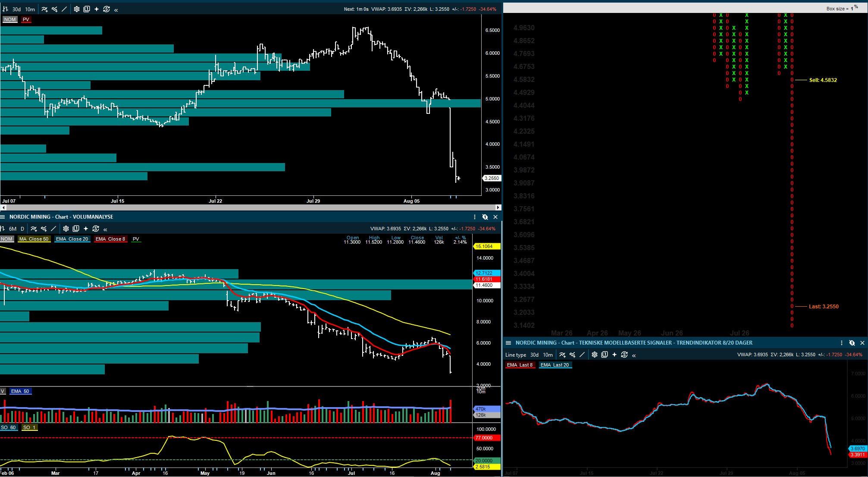Open settings gear of top intraday chart
868x477 pixels.
77,9
